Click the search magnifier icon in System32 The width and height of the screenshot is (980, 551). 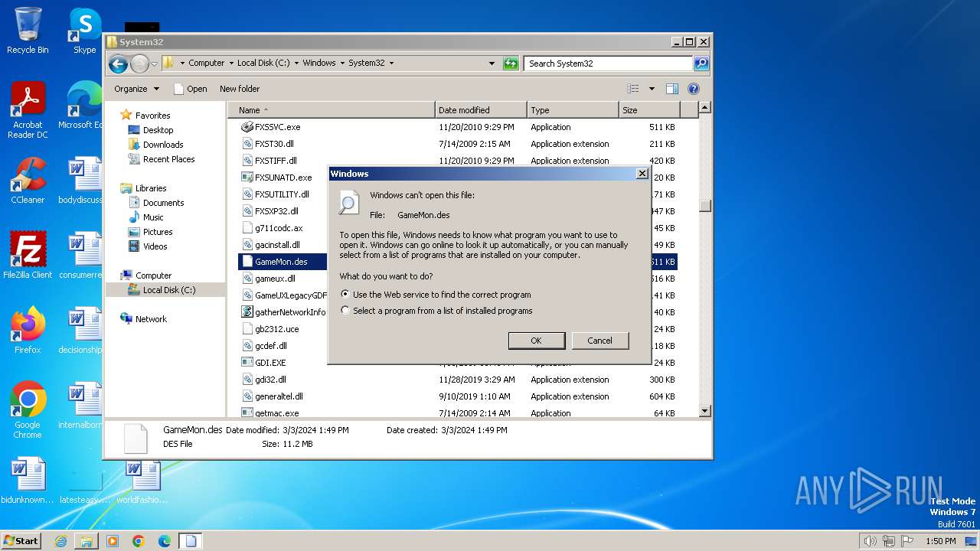(x=701, y=64)
